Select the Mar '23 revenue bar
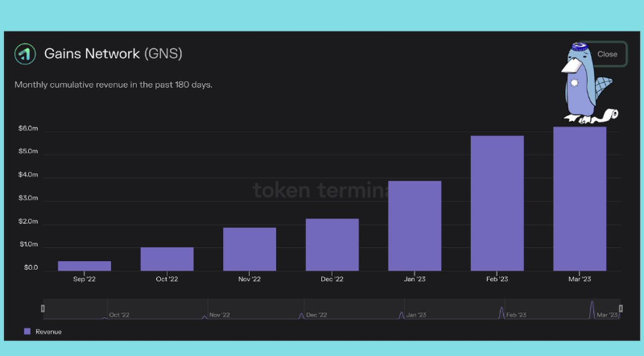This screenshot has width=644, height=356. (x=580, y=198)
